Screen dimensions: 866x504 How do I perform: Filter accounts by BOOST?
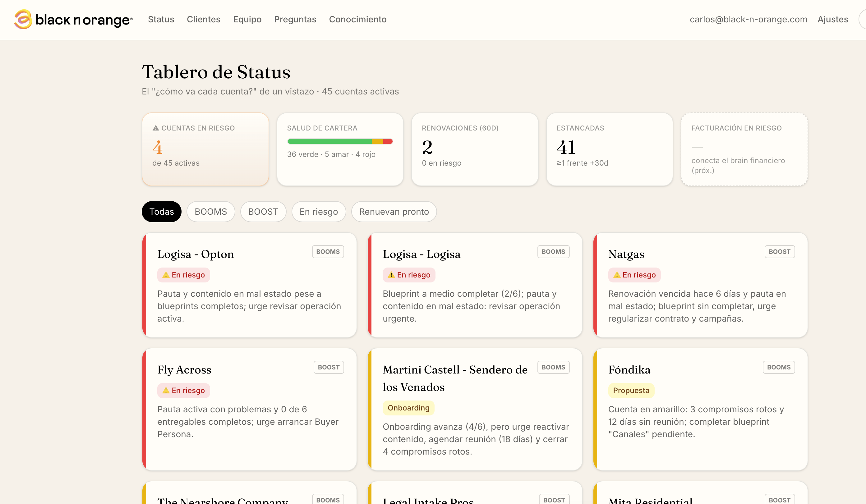click(263, 212)
